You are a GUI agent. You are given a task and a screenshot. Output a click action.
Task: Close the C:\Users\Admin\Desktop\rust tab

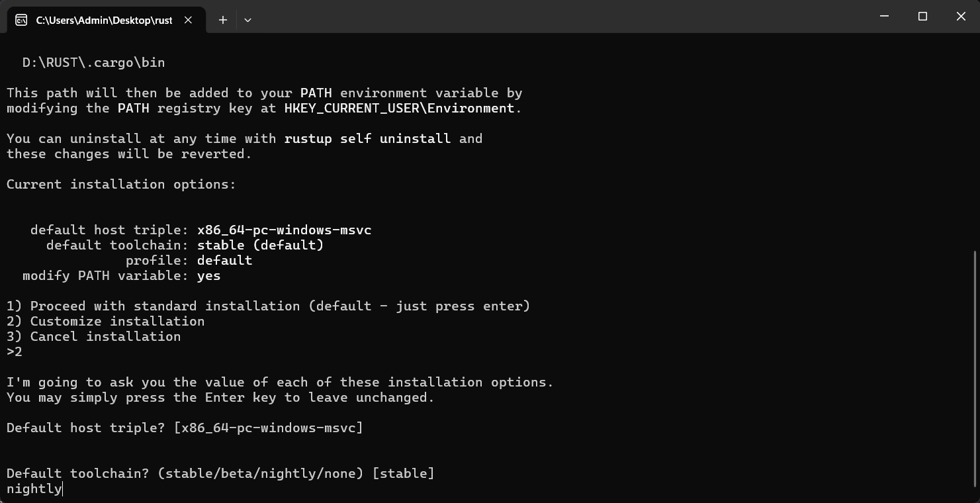pos(188,20)
